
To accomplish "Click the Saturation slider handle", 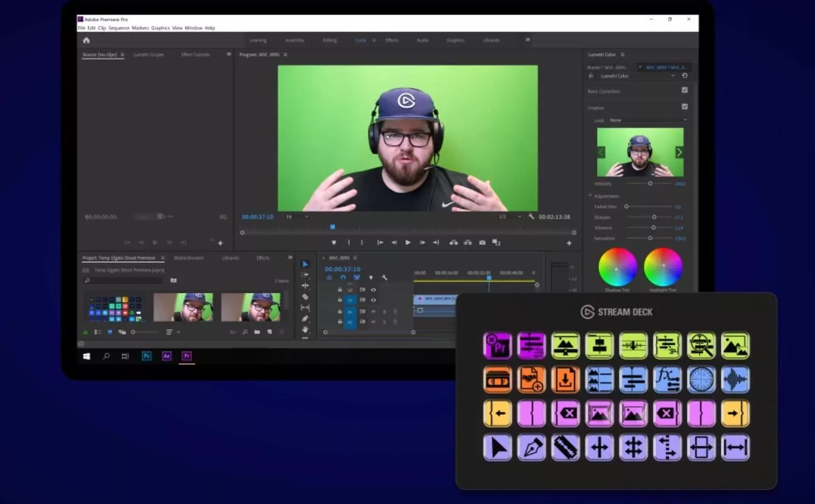I will click(x=650, y=238).
